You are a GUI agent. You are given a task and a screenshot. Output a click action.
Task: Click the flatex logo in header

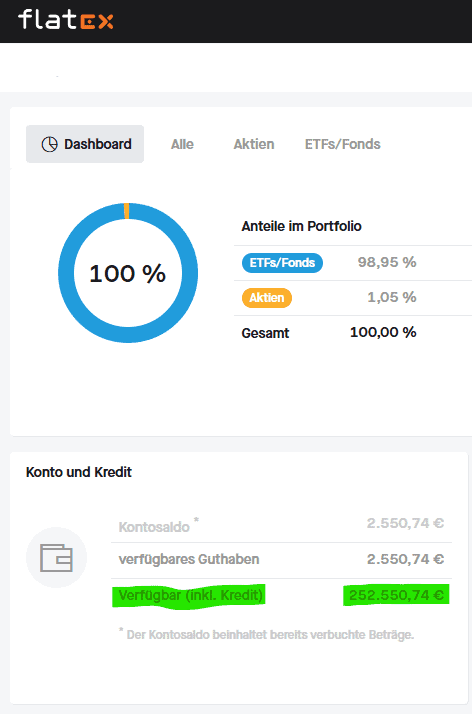(x=66, y=20)
